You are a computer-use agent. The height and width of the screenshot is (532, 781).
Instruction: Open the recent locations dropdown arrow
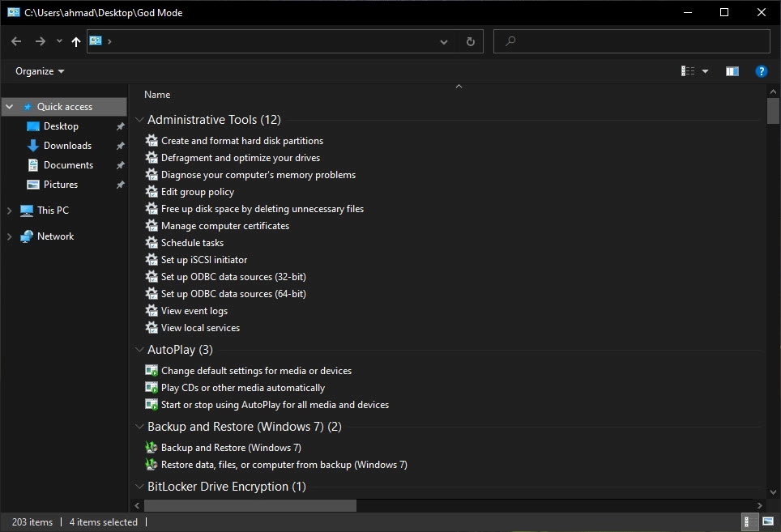click(59, 41)
